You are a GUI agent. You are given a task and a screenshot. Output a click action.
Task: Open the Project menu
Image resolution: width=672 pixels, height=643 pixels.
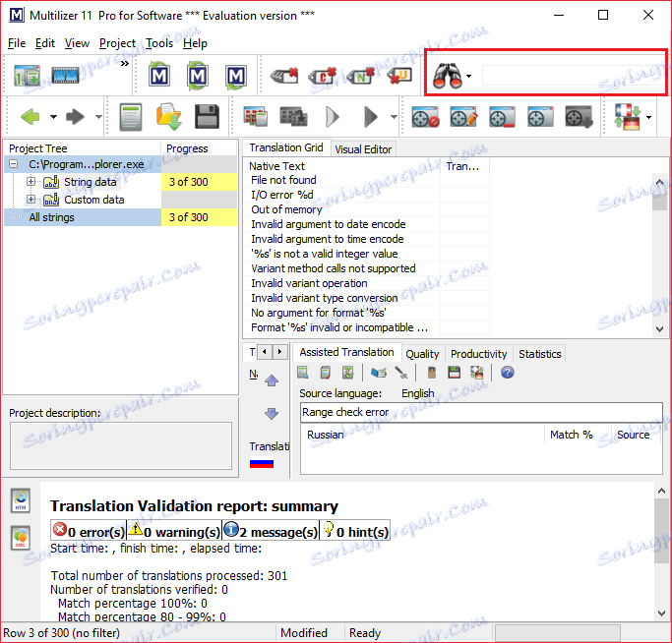tap(117, 43)
